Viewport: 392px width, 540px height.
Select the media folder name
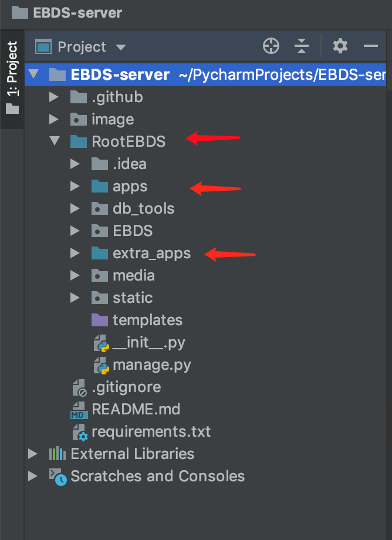pyautogui.click(x=134, y=275)
